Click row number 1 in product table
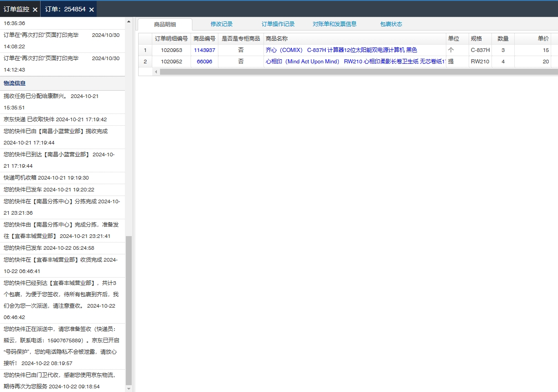The height and width of the screenshot is (392, 558). pos(145,50)
